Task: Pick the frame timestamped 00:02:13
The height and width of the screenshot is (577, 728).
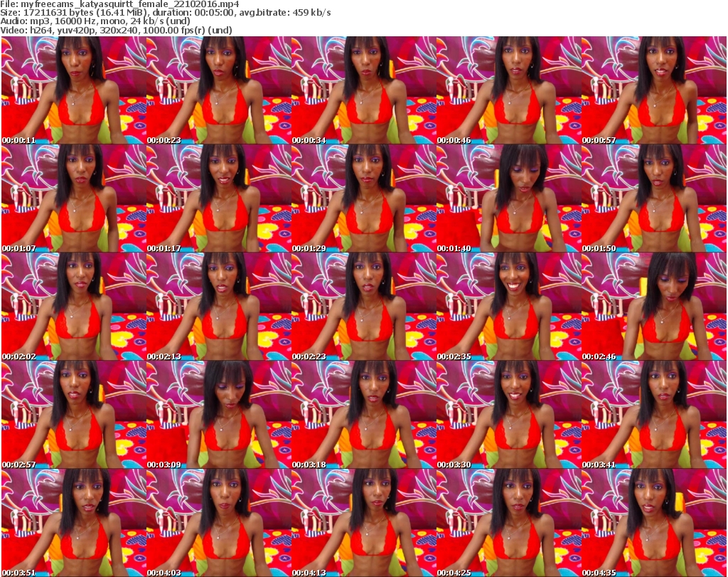Action: [x=219, y=307]
